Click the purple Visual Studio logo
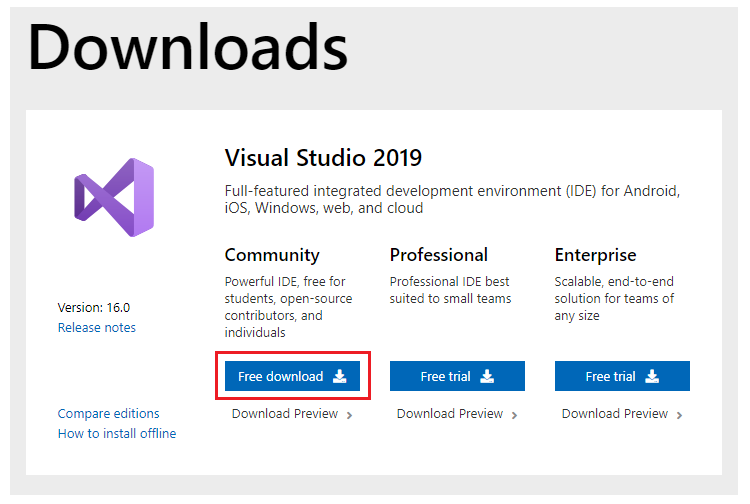Viewport: 750px width, 504px height. [113, 197]
